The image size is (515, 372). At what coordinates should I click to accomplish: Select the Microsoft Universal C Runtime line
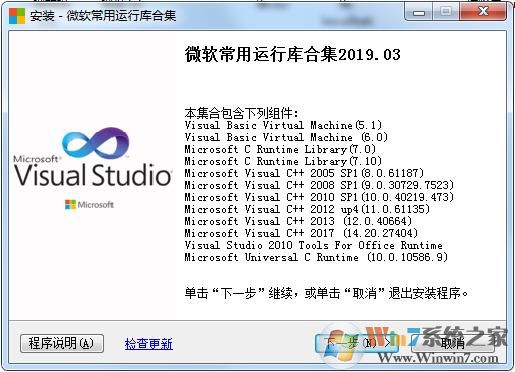tap(316, 257)
